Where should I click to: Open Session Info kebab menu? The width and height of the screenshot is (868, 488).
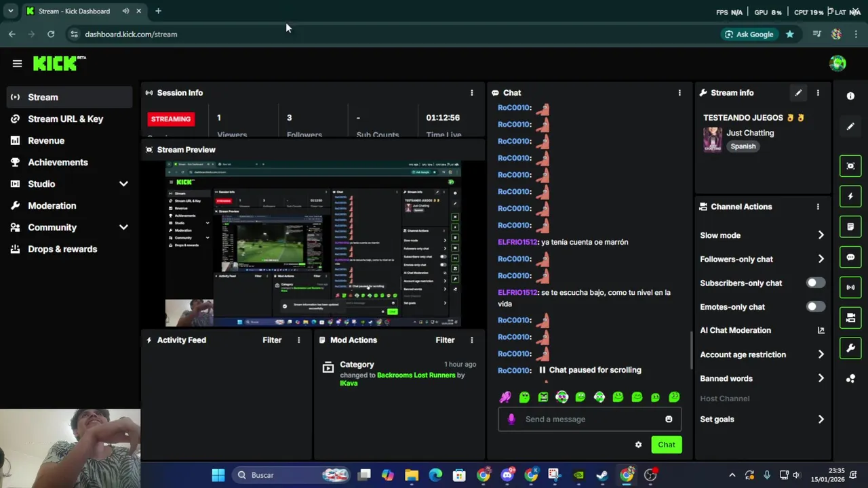472,93
